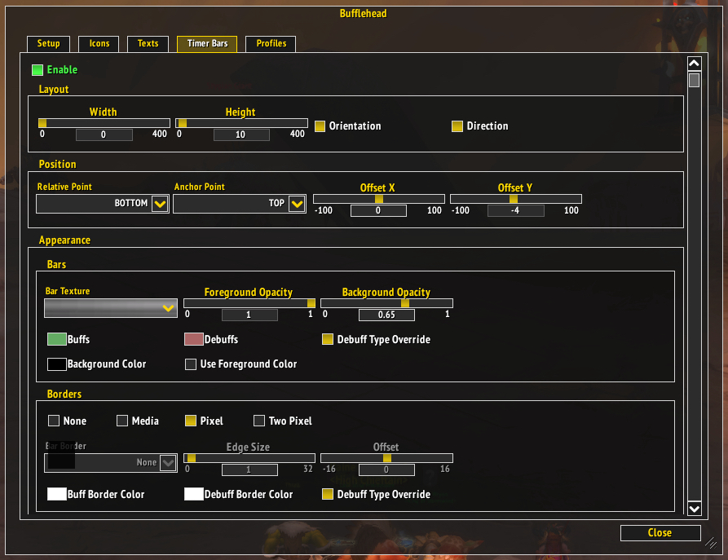Viewport: 728px width, 560px height.
Task: Pick the Background Color swatch
Action: tap(56, 364)
